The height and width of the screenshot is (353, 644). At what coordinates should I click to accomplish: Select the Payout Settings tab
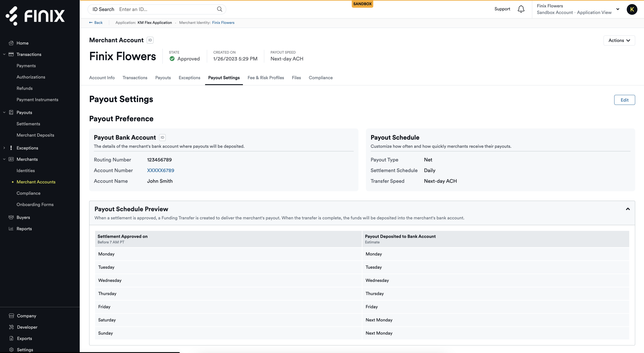coord(224,78)
